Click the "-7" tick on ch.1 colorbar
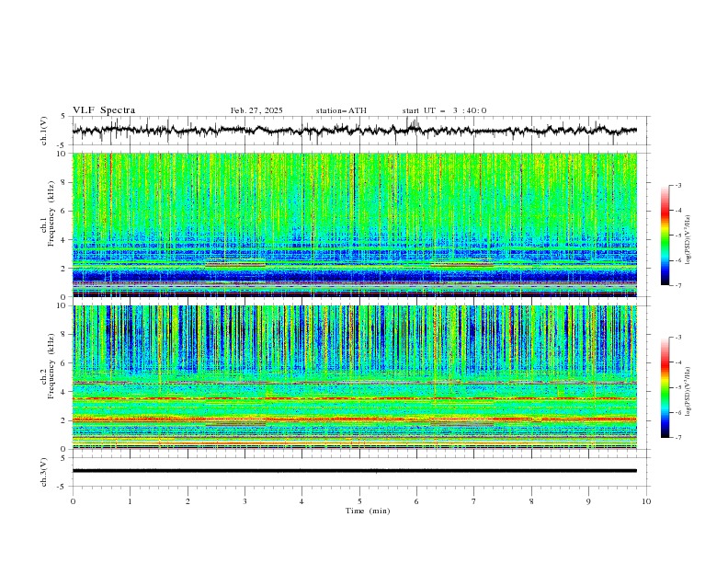The height and width of the screenshot is (563, 728). (677, 285)
